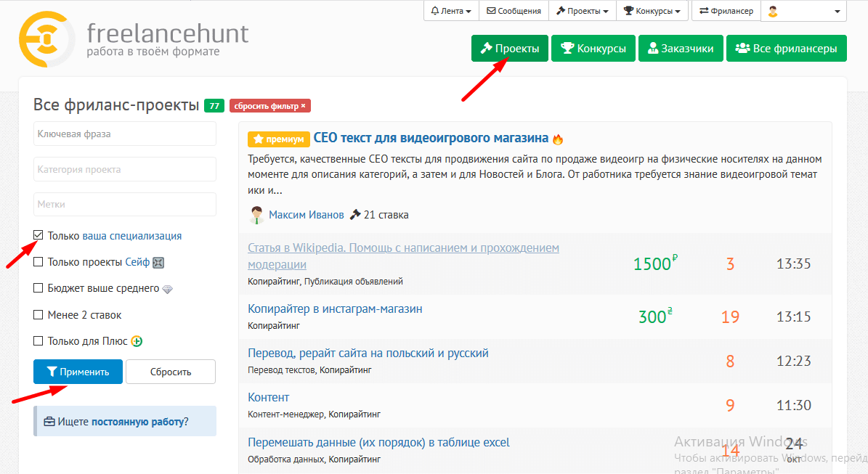Check the Менее 2 ставок checkbox
Viewport: 868px width, 474px height.
click(x=38, y=315)
